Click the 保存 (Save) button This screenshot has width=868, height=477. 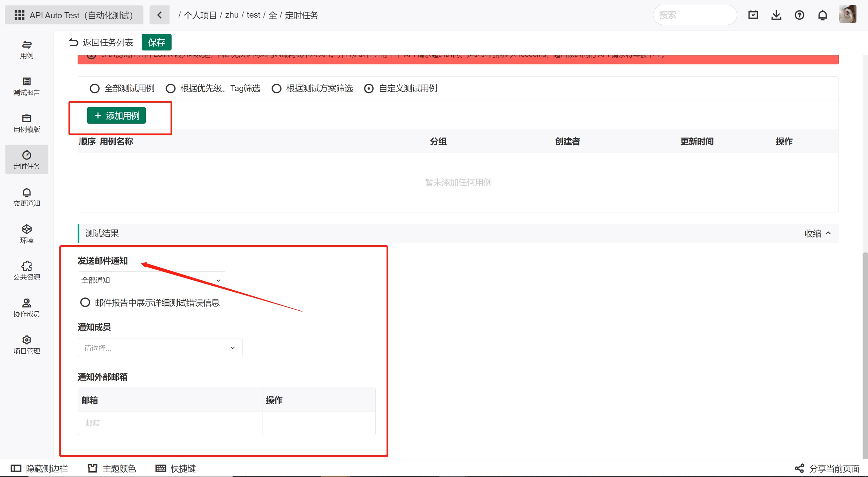pyautogui.click(x=156, y=42)
